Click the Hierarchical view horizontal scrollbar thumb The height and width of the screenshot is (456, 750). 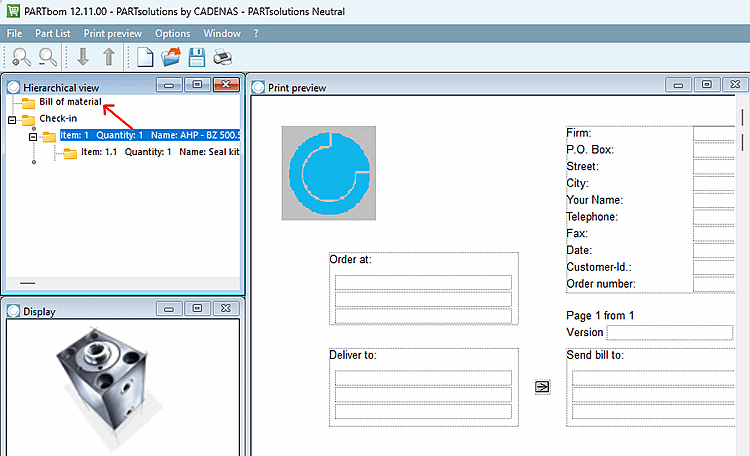tap(27, 283)
